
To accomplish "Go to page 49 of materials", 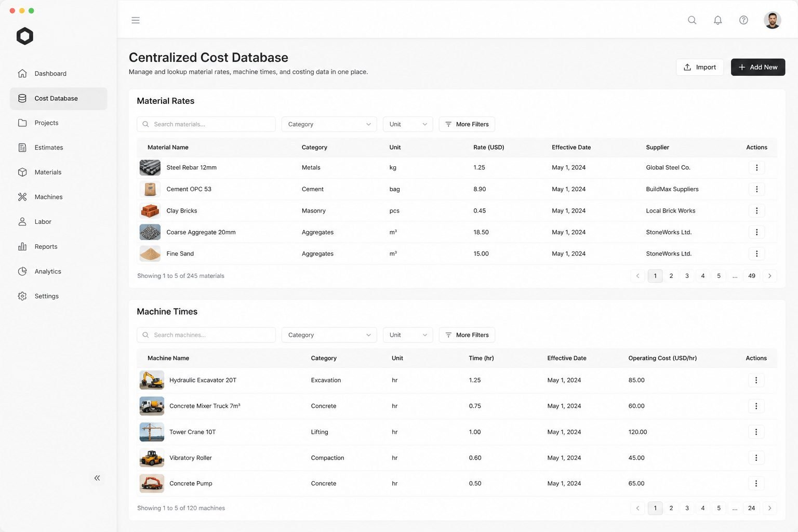I will [x=752, y=276].
